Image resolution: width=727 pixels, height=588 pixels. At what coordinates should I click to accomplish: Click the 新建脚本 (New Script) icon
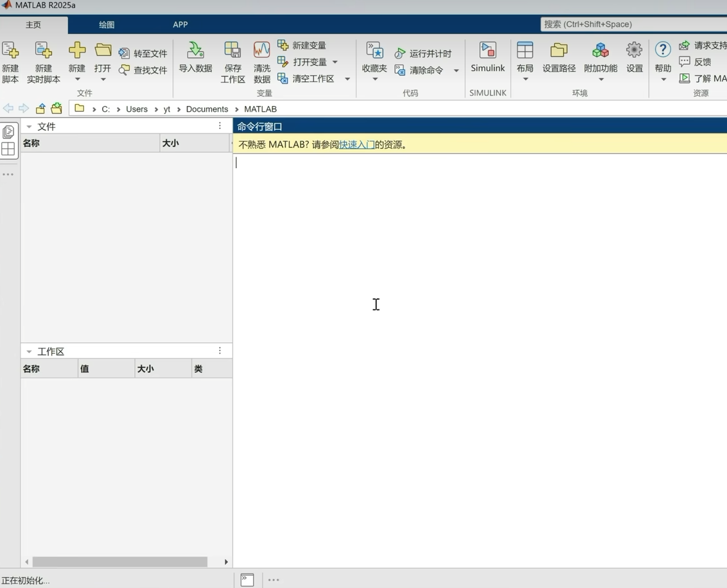click(10, 51)
